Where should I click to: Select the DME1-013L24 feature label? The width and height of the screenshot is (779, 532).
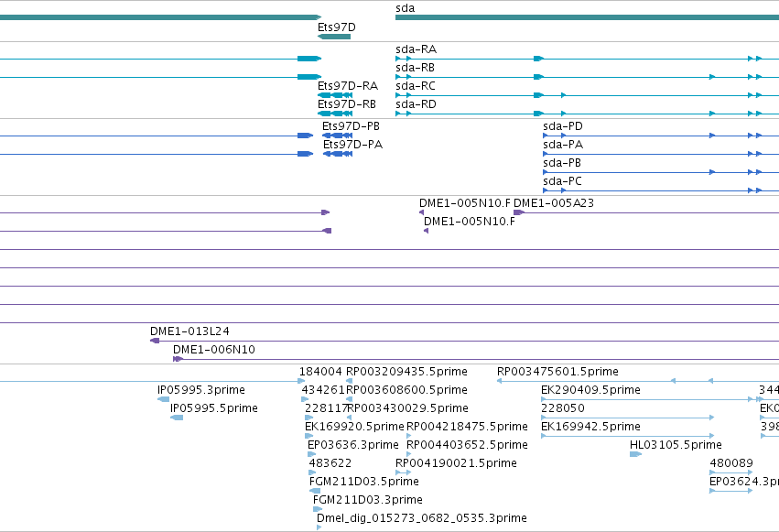pos(189,331)
